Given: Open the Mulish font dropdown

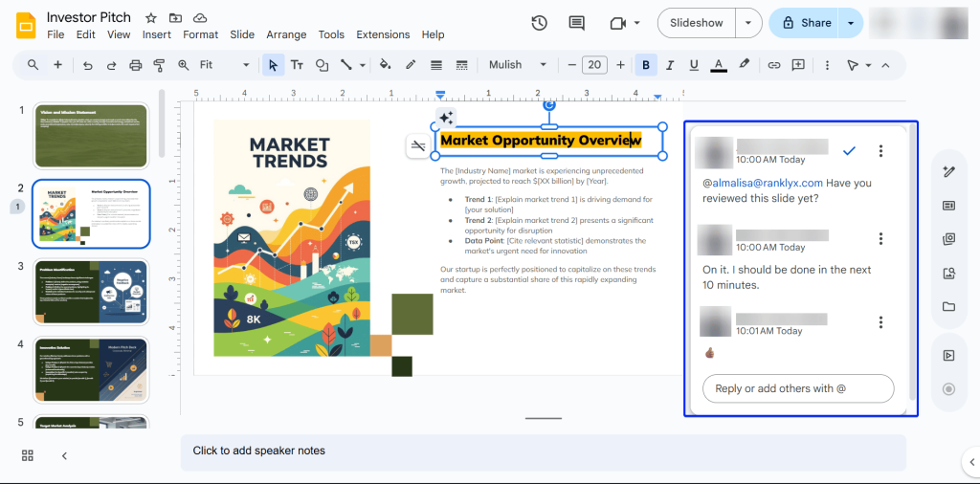Looking at the screenshot, I should [x=517, y=65].
